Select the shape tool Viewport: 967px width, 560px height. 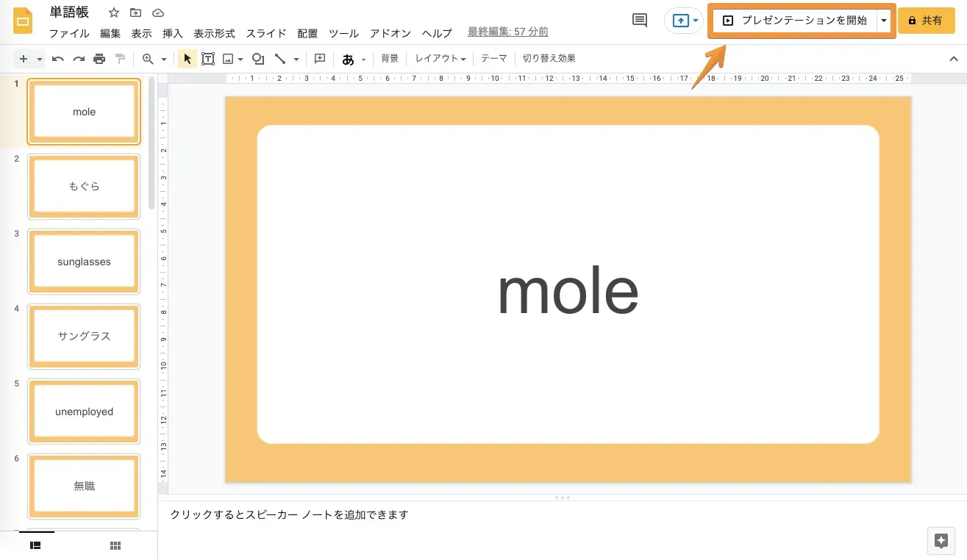(258, 59)
